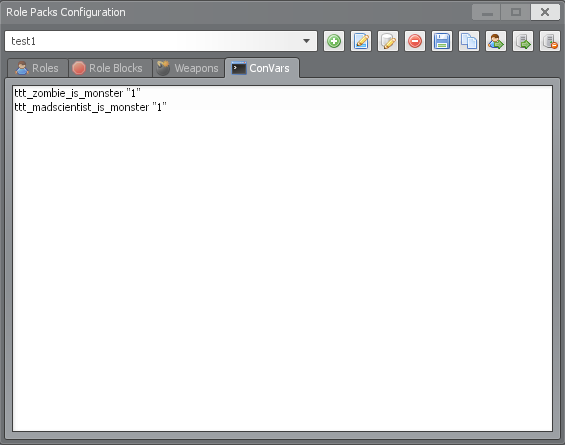Click the database-with-pencil edit icon
This screenshot has width=565, height=445.
click(388, 41)
